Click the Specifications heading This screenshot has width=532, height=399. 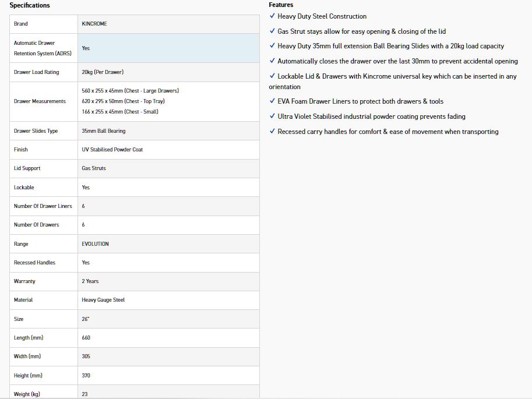[x=30, y=5]
